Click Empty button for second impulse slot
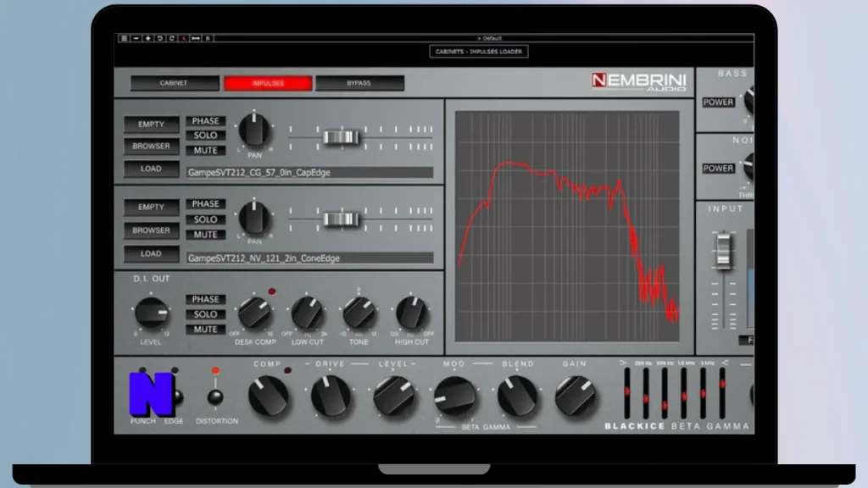Image resolution: width=868 pixels, height=488 pixels. [151, 207]
